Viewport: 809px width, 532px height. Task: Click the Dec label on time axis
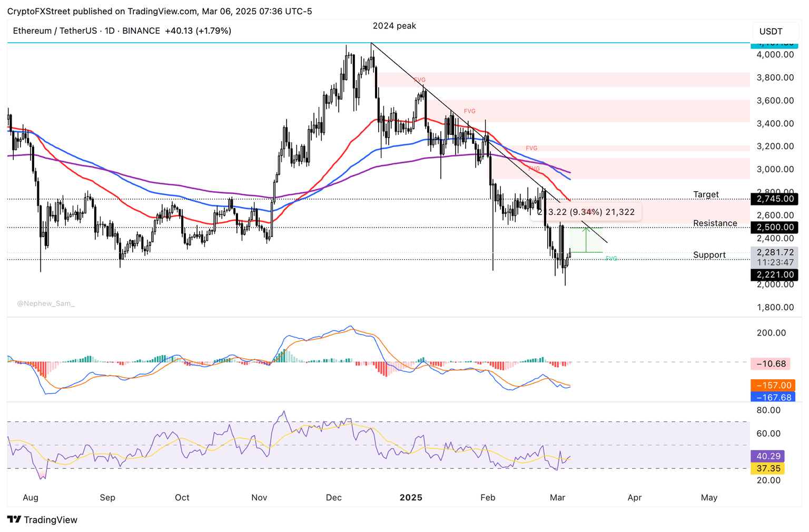click(x=334, y=497)
